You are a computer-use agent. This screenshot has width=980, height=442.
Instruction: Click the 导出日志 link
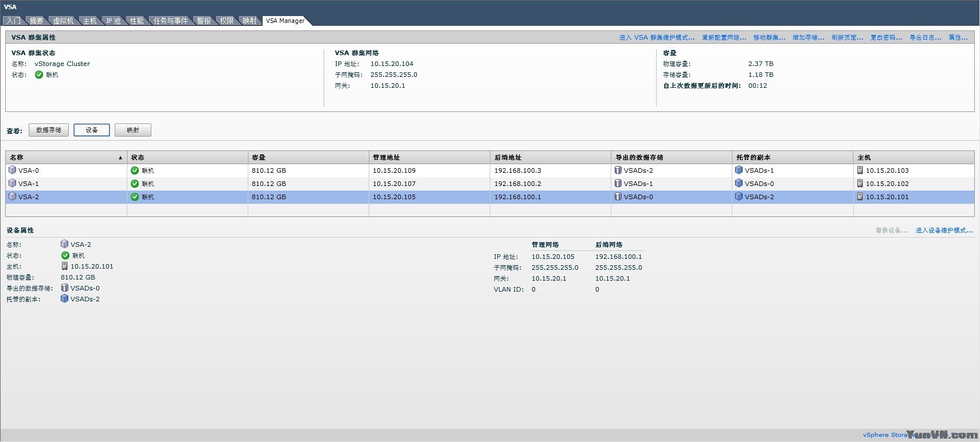(926, 37)
